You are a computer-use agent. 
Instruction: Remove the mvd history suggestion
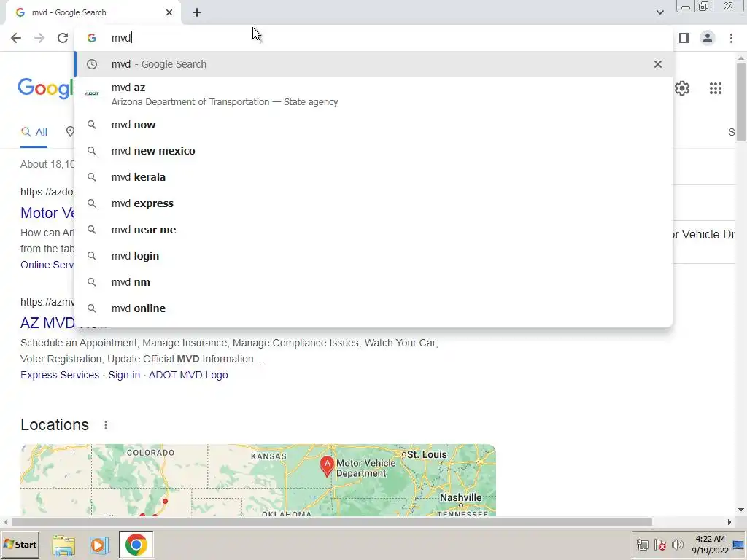658,64
